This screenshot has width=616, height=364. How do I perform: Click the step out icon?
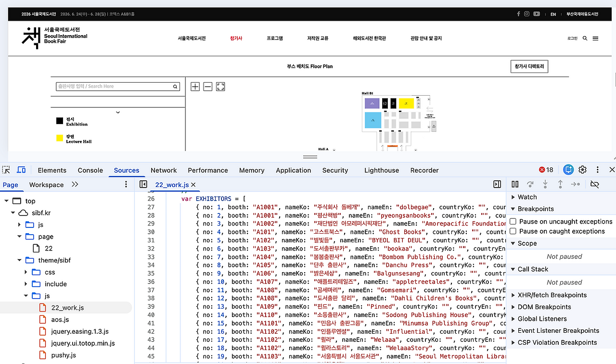[x=560, y=184]
